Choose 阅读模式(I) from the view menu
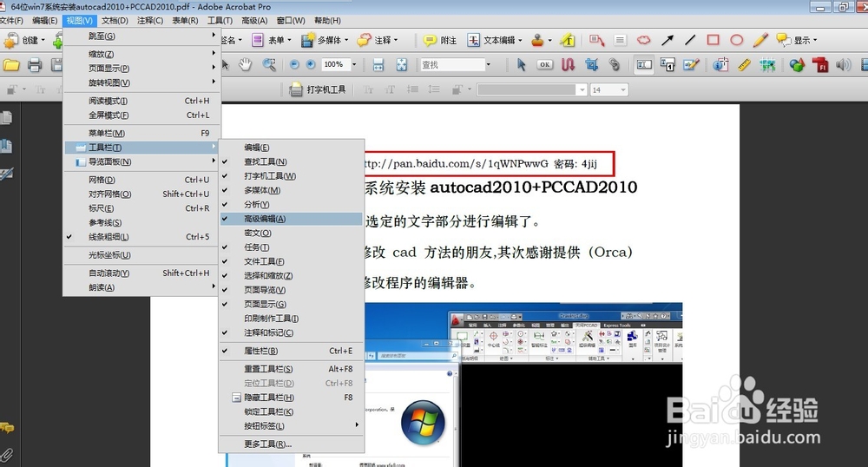 (x=141, y=101)
